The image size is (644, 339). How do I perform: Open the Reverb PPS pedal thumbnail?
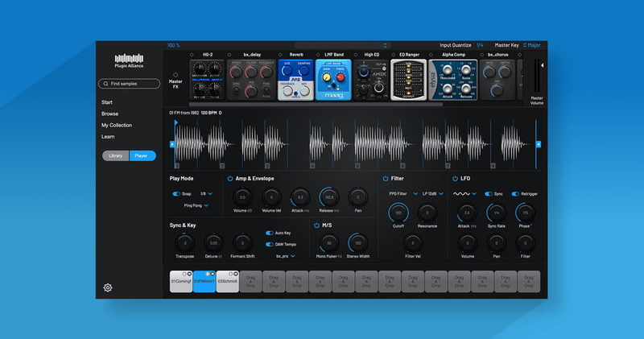click(295, 80)
